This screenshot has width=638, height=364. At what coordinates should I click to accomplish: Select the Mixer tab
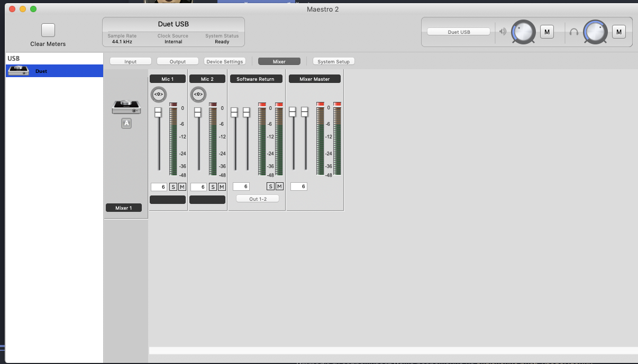coord(279,61)
